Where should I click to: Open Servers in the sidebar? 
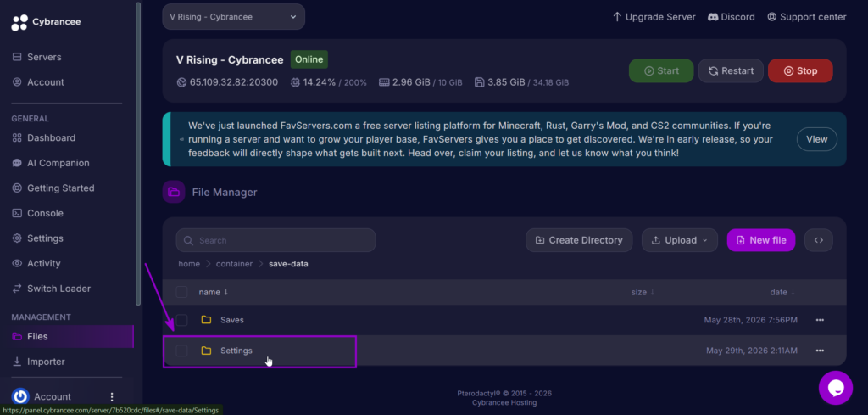[x=36, y=57]
